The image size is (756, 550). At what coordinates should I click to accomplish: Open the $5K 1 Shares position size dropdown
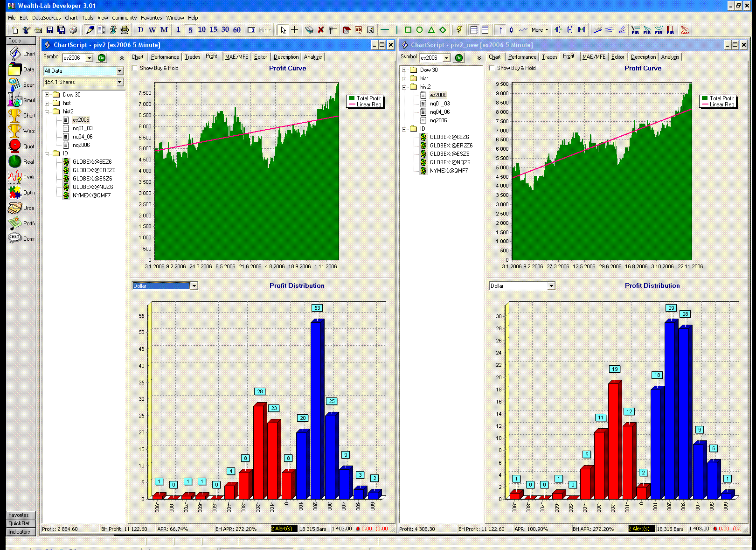pos(119,82)
